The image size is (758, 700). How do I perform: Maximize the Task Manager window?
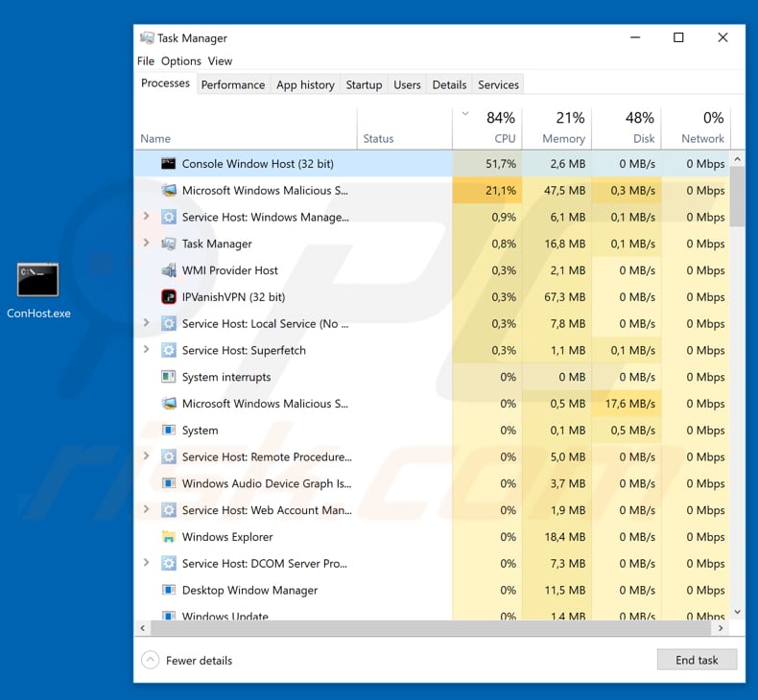coord(678,37)
